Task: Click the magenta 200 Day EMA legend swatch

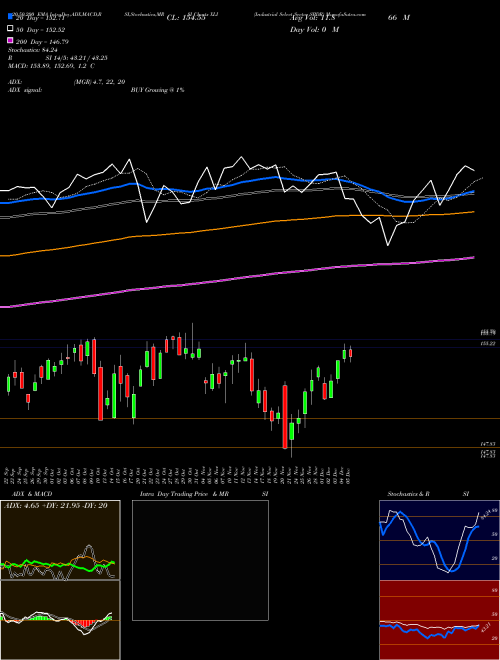Action: pos(10,41)
